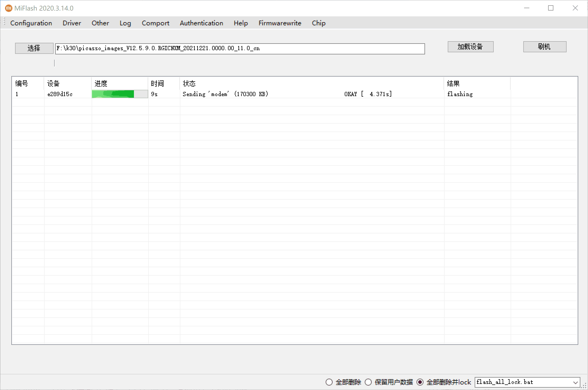The height and width of the screenshot is (390, 588).
Task: Open the Authentication menu
Action: point(201,23)
